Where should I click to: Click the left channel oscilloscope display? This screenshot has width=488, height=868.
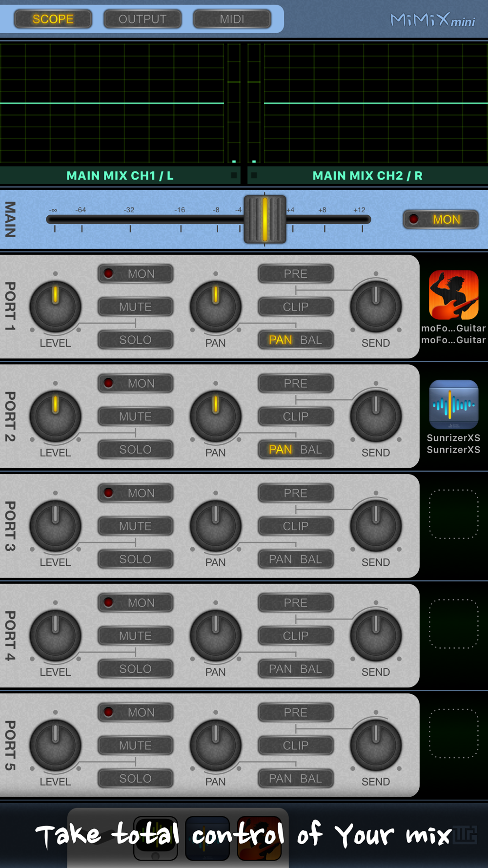112,103
